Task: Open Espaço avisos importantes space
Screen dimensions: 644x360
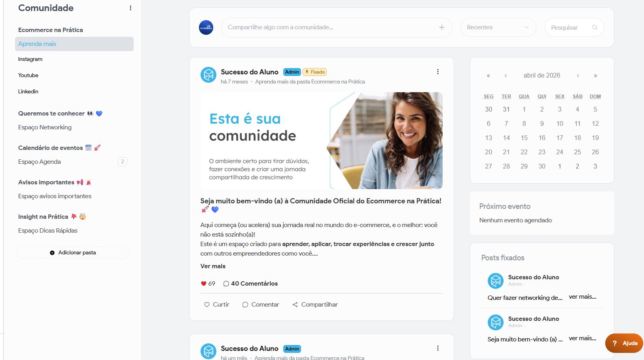Action: click(55, 196)
